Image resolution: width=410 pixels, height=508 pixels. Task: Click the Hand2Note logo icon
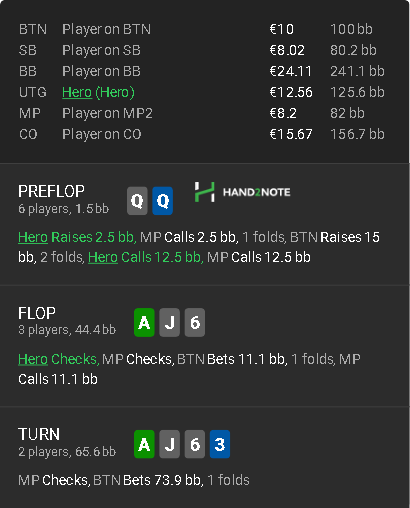click(204, 192)
